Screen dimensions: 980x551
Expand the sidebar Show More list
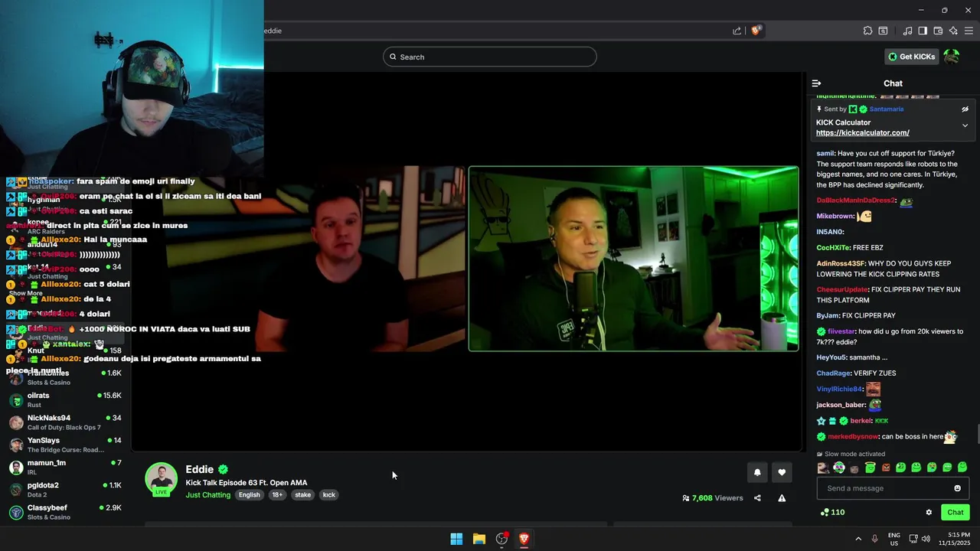click(x=25, y=293)
